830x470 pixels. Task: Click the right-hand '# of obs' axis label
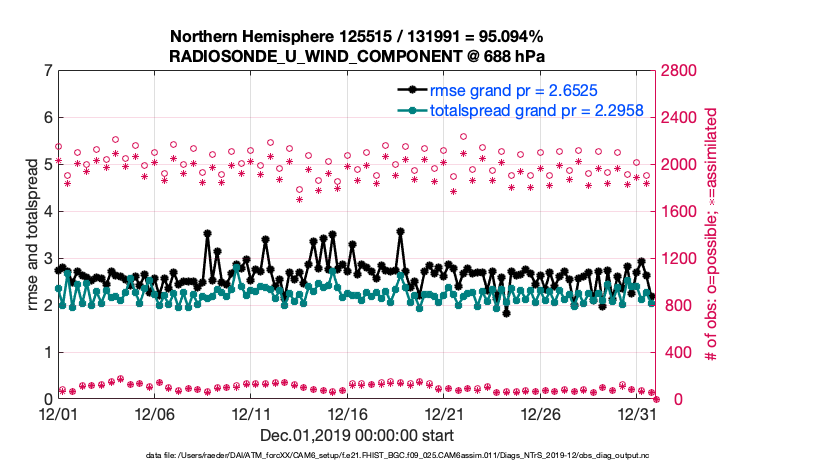[x=712, y=235]
